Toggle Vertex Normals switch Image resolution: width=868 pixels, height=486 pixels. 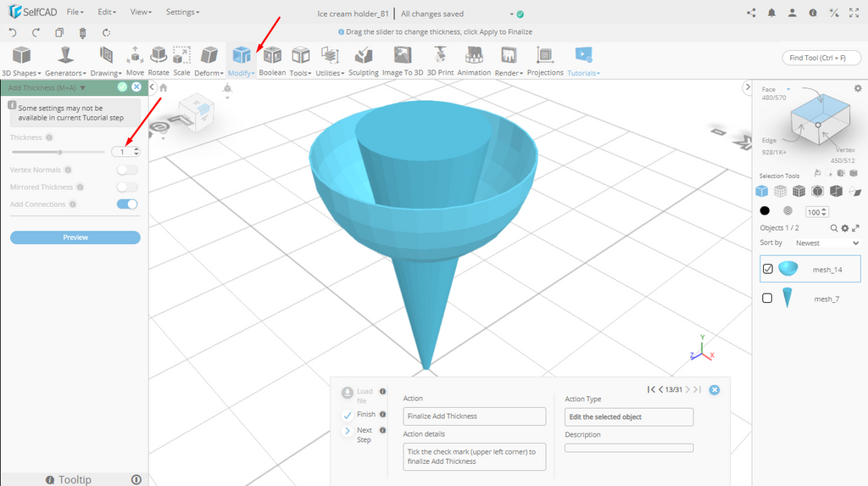[x=127, y=170]
